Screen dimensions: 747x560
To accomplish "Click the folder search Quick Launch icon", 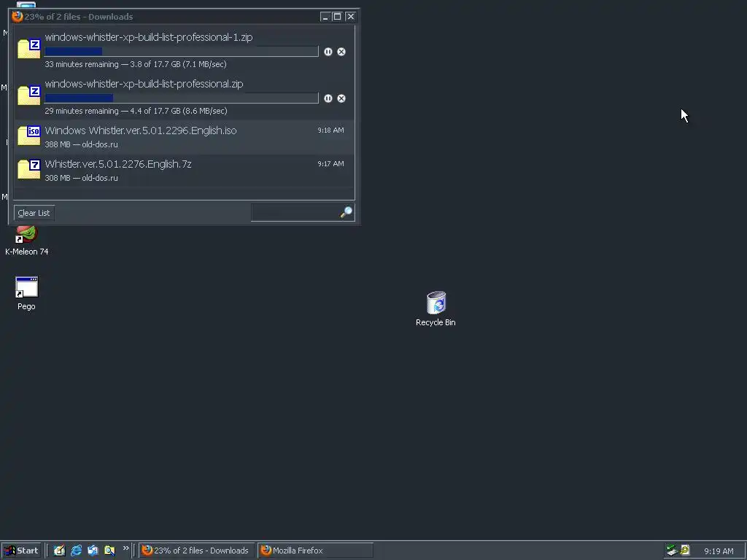I will pos(109,551).
